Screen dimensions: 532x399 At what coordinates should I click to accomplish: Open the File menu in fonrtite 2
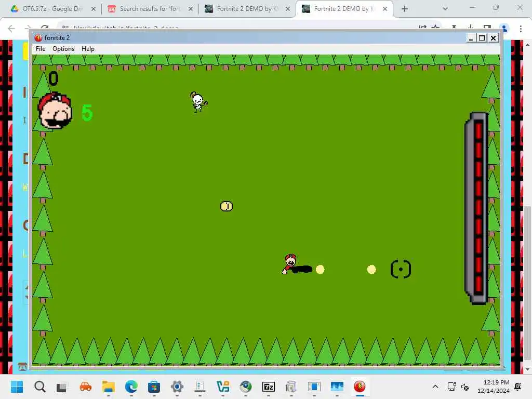point(41,49)
